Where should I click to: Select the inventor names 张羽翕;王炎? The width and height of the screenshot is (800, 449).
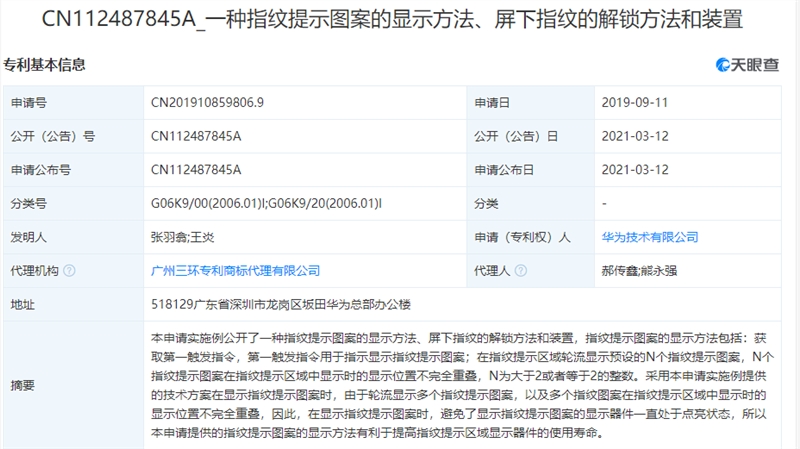182,237
